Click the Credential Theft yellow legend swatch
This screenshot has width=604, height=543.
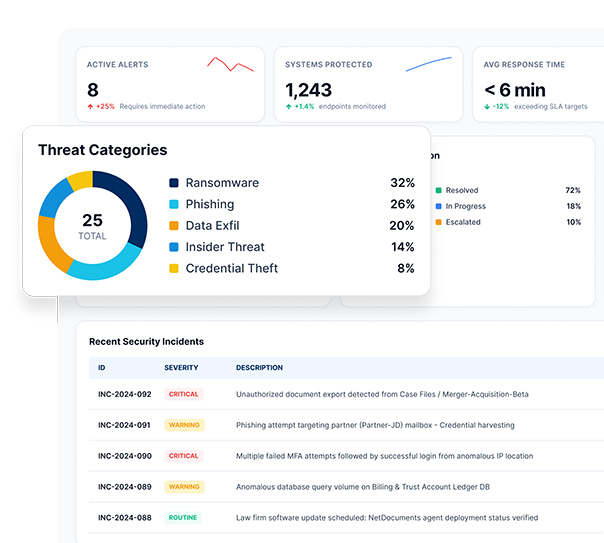click(174, 268)
